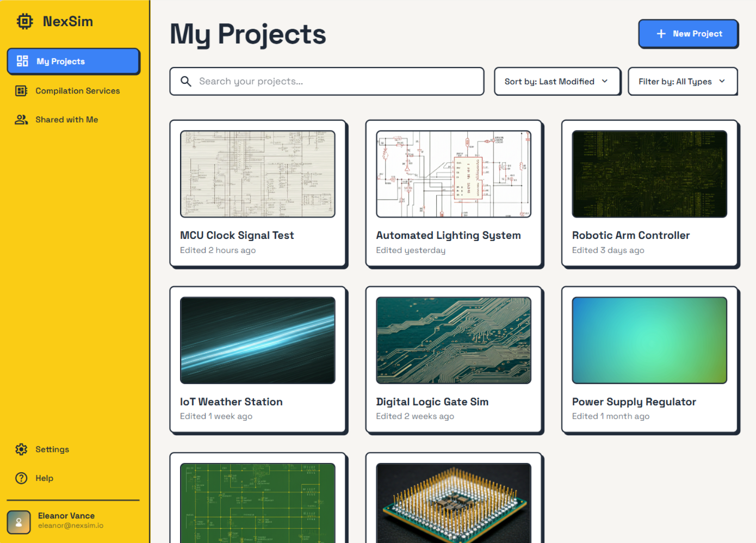Open the Filter by All Types dropdown
Screen dimensions: 756x543
[x=682, y=82]
